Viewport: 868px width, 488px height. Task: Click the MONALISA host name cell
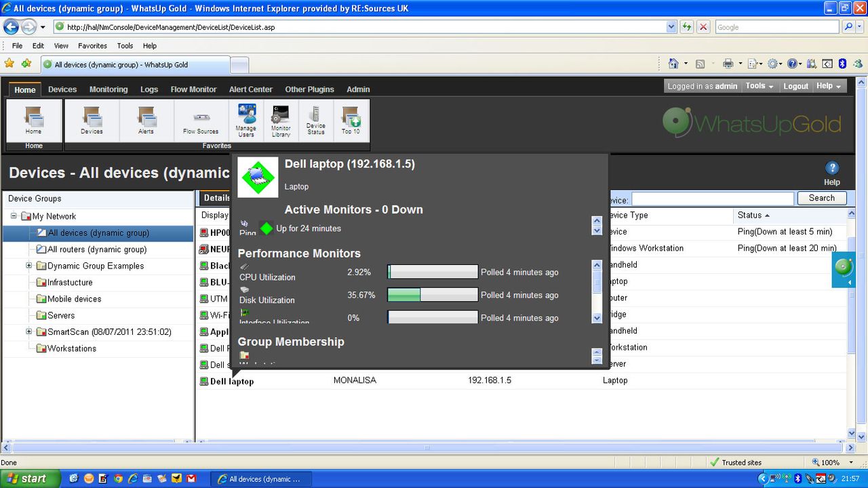click(355, 380)
